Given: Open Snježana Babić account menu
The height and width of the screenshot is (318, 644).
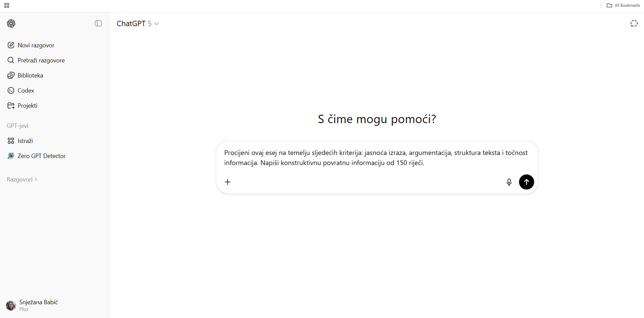Looking at the screenshot, I should [x=54, y=306].
